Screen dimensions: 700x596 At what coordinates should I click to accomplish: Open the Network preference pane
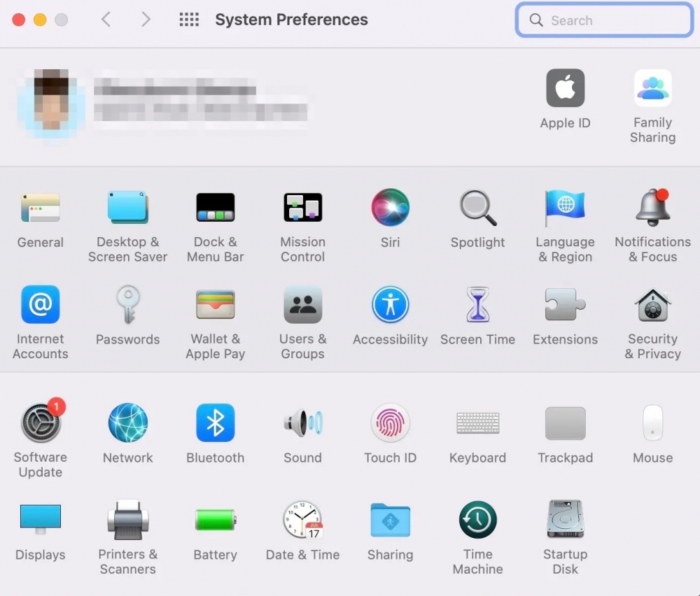[127, 423]
